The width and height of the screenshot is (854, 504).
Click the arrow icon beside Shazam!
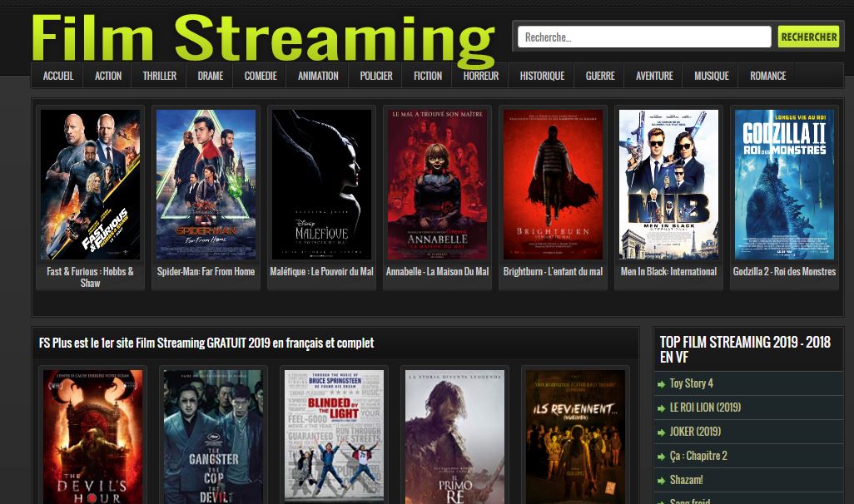[x=661, y=481]
